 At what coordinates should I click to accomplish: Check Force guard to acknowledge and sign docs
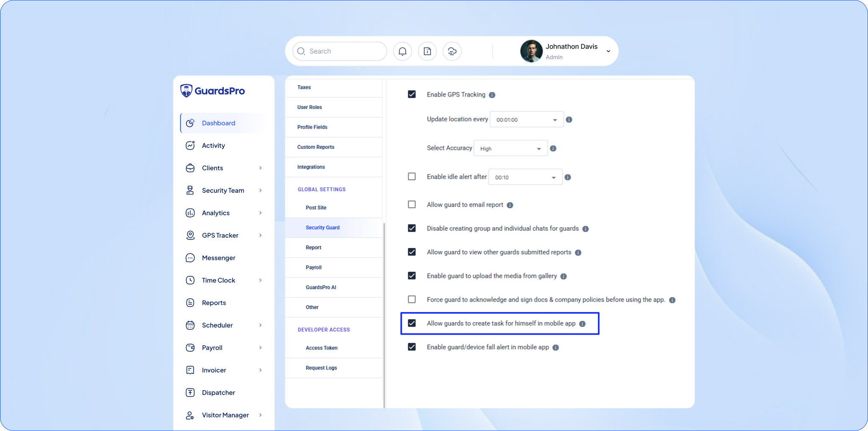click(x=412, y=299)
